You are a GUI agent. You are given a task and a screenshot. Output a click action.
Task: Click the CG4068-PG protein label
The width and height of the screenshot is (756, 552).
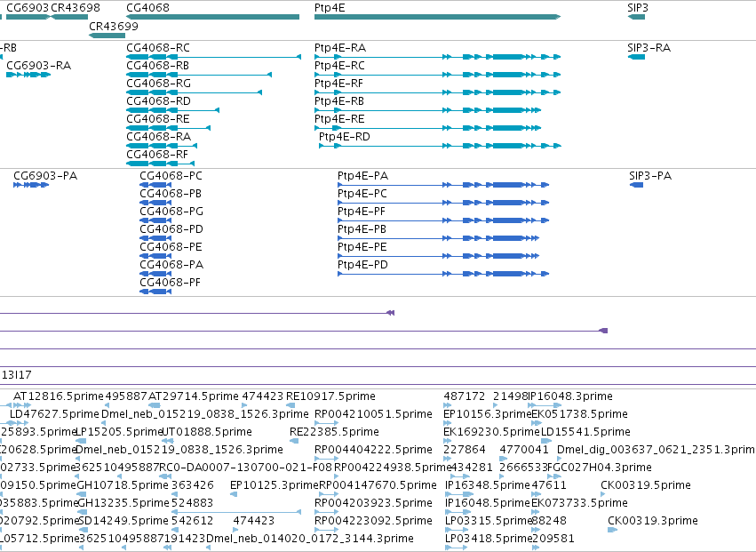click(x=171, y=212)
